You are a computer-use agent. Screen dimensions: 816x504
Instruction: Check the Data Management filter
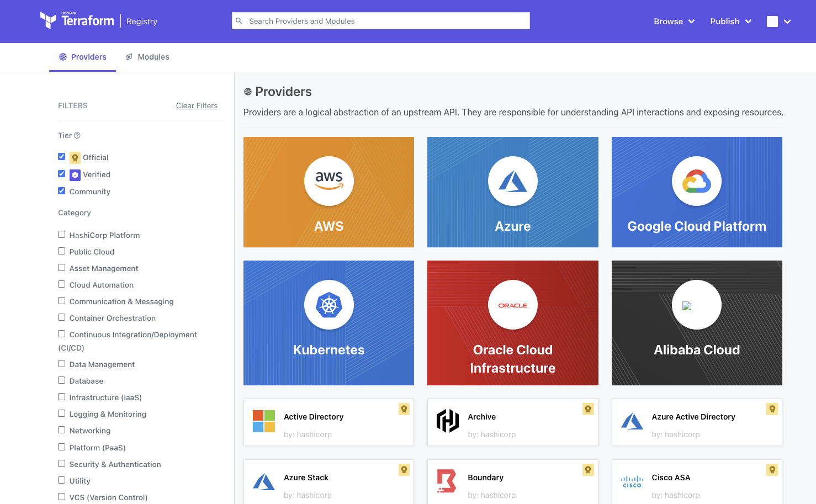coord(62,364)
